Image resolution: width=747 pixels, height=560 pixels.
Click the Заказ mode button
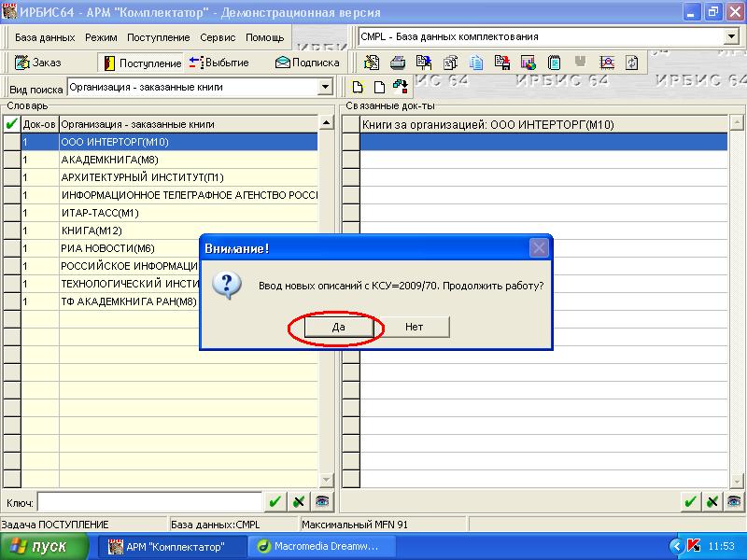click(38, 63)
